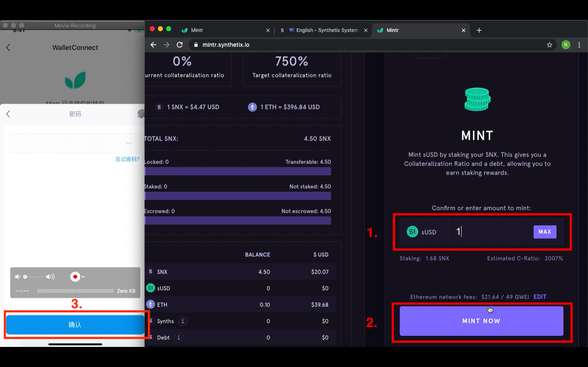Click the SNX icon in the balance table

click(x=151, y=272)
